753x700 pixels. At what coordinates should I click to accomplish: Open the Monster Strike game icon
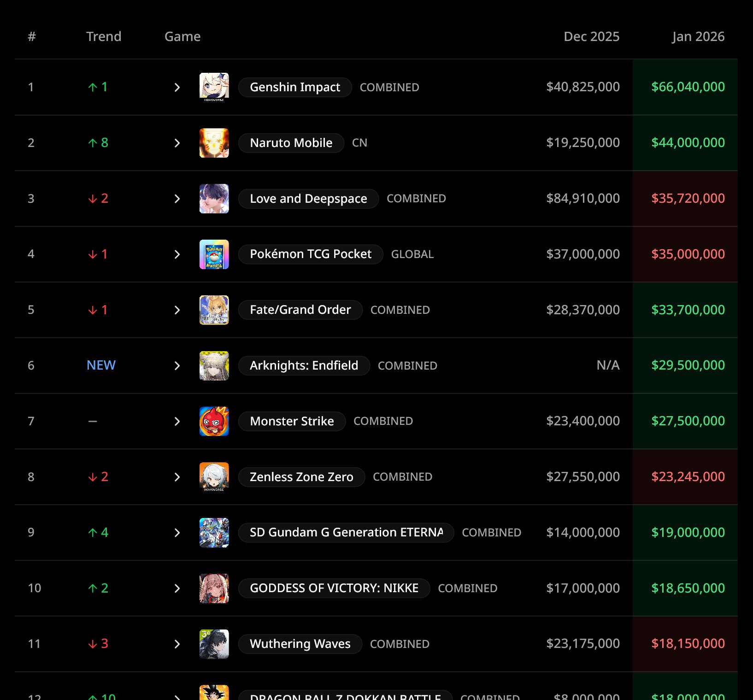214,421
